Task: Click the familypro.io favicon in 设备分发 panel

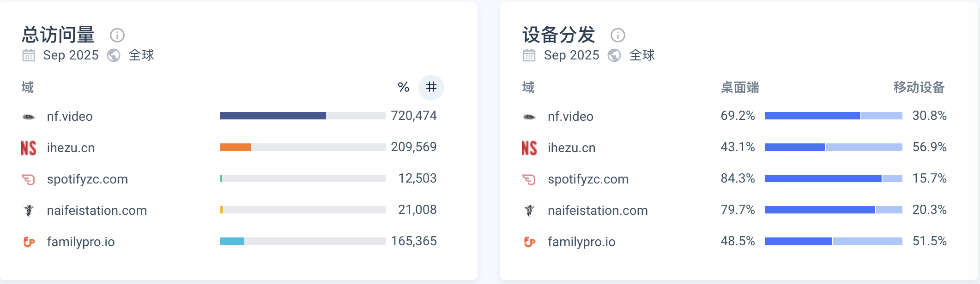Action: [529, 242]
